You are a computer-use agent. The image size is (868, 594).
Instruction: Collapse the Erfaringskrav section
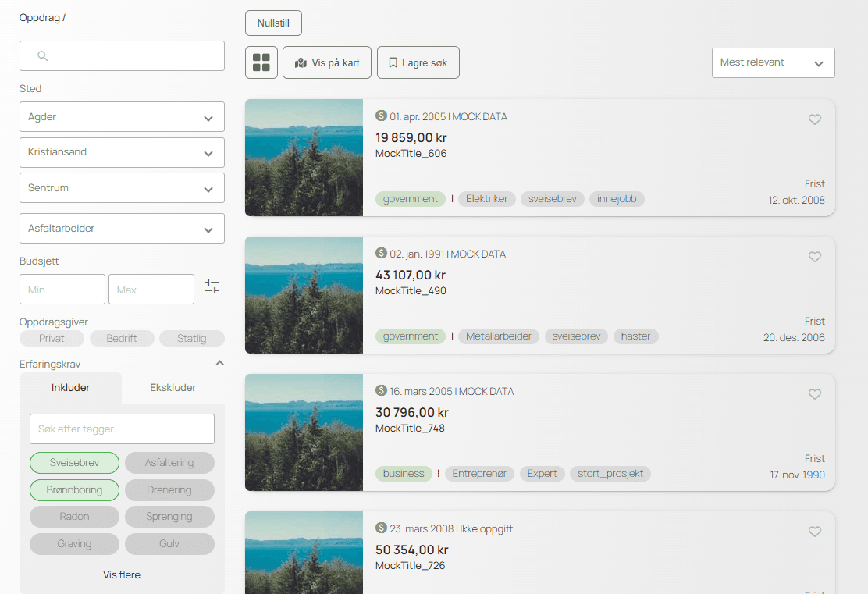click(x=219, y=363)
